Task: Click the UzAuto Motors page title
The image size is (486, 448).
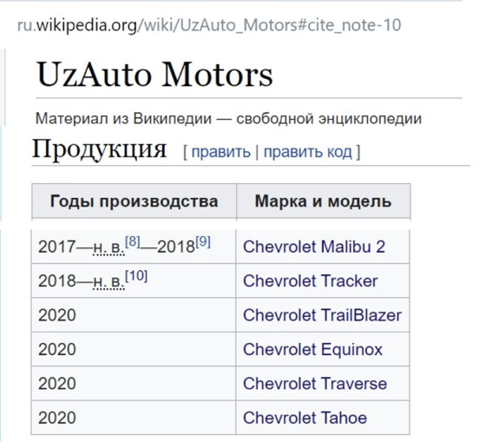Action: point(154,75)
